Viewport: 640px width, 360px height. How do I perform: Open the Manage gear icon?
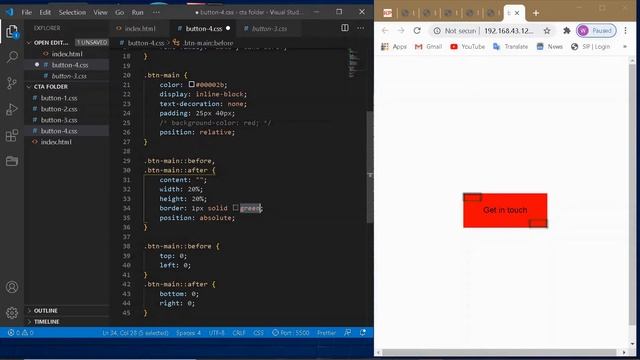pyautogui.click(x=12, y=313)
